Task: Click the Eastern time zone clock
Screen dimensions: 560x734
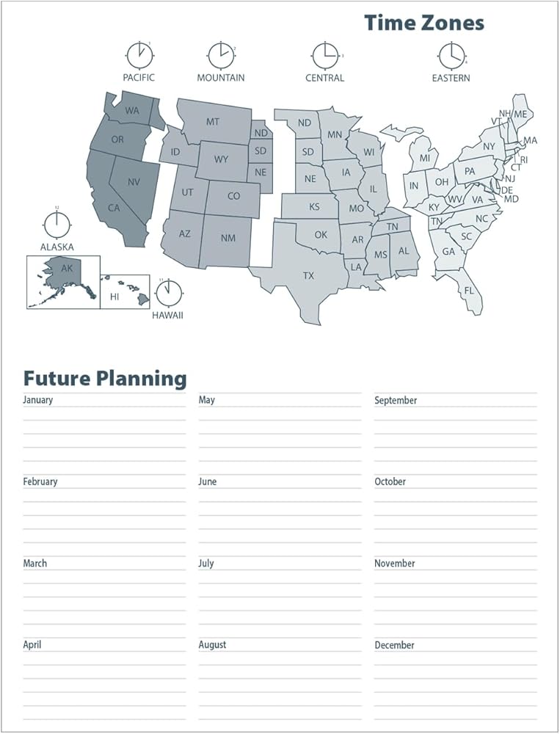Action: coord(451,55)
